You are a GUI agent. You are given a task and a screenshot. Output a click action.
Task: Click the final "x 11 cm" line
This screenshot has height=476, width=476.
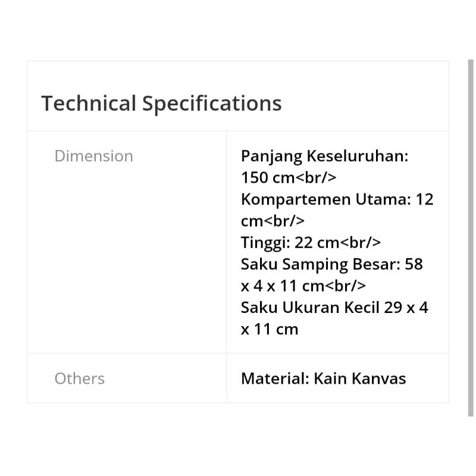pyautogui.click(x=270, y=329)
